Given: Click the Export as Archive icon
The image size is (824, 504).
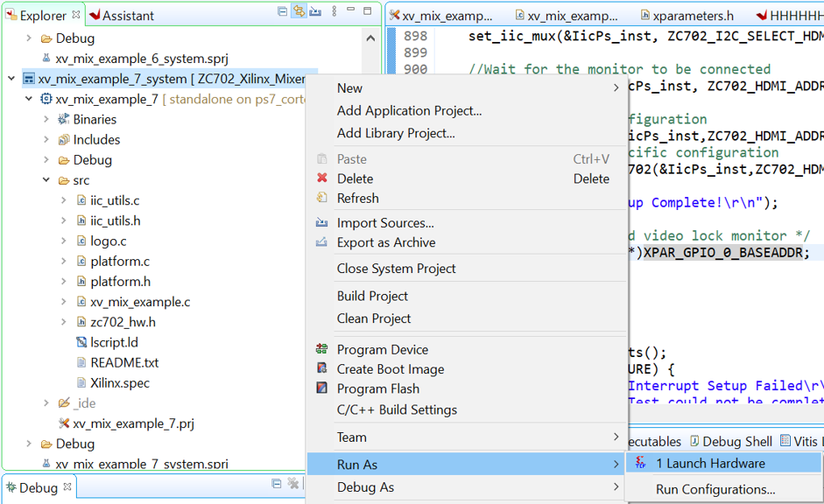Looking at the screenshot, I should tap(321, 242).
